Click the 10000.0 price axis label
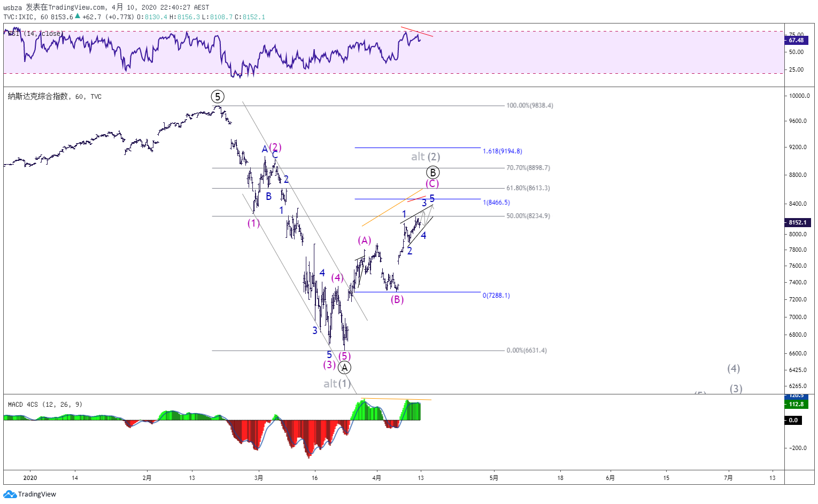Viewport: 818px width, 504px height. coord(800,96)
